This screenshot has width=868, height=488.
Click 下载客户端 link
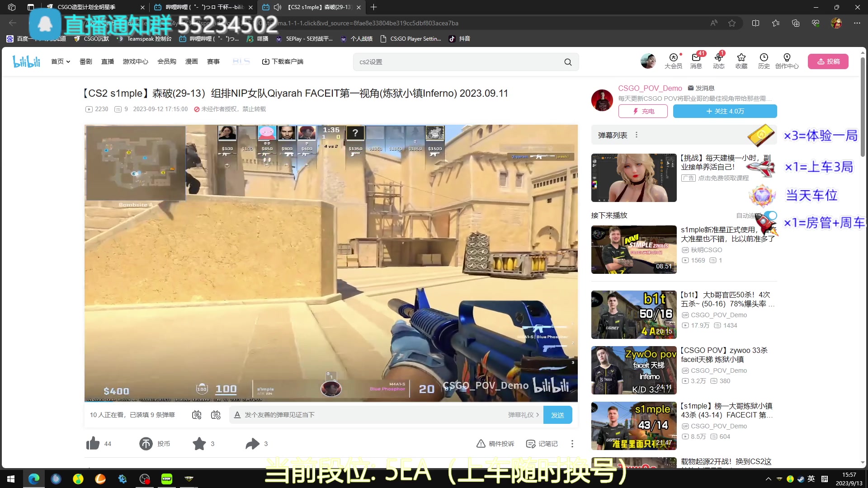point(283,61)
